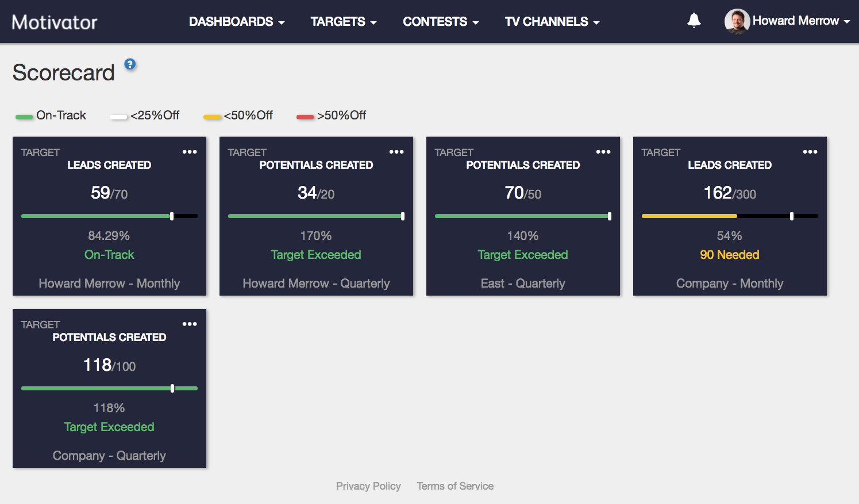
Task: Click the green On-Track status on leads card
Action: [109, 255]
